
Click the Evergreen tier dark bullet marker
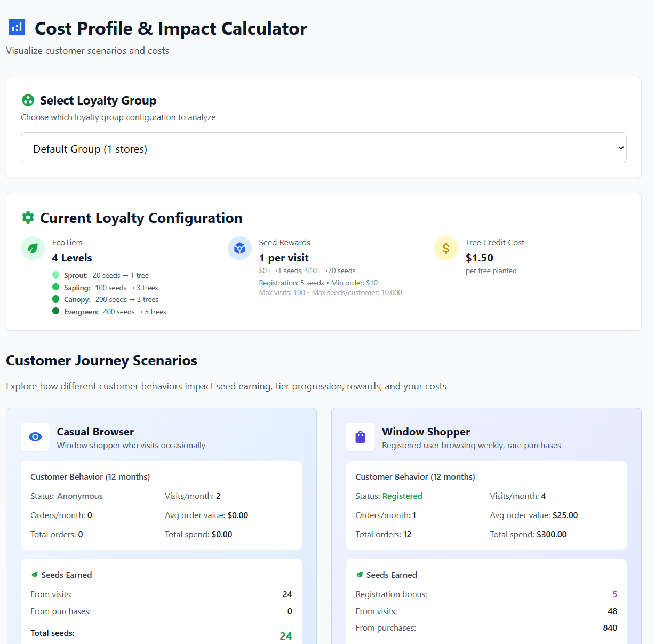tap(55, 311)
